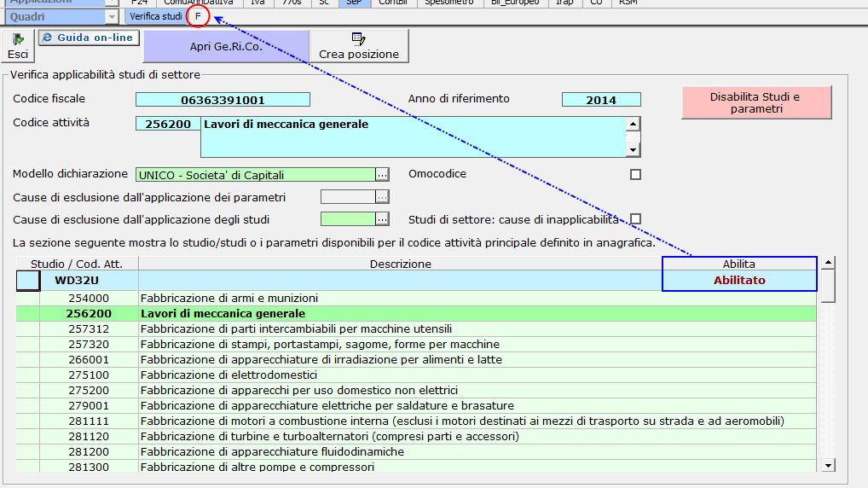
Task: Select row 279001 apparecchiature per saldature
Action: tap(416, 406)
